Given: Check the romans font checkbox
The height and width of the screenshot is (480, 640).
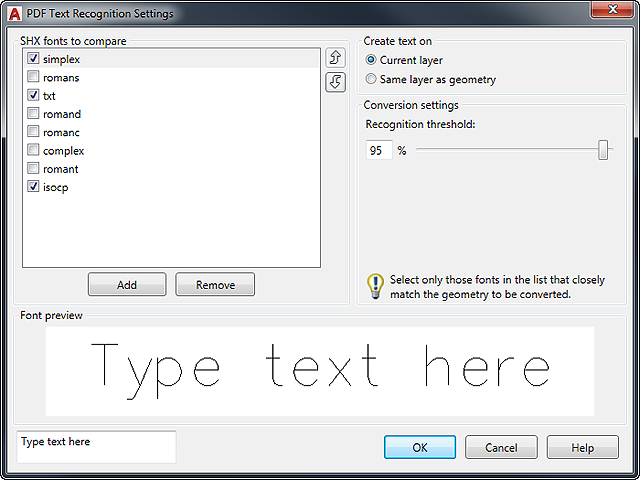Looking at the screenshot, I should click(33, 76).
